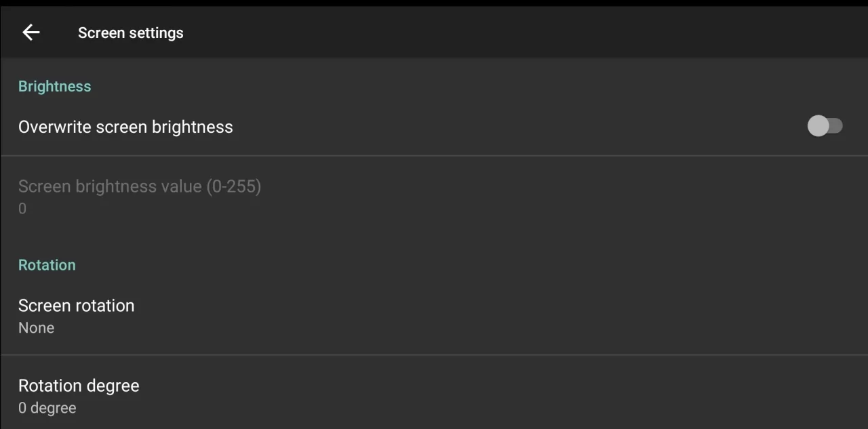Click the Rotation section header
Screen dimensions: 868x429
pyautogui.click(x=47, y=265)
